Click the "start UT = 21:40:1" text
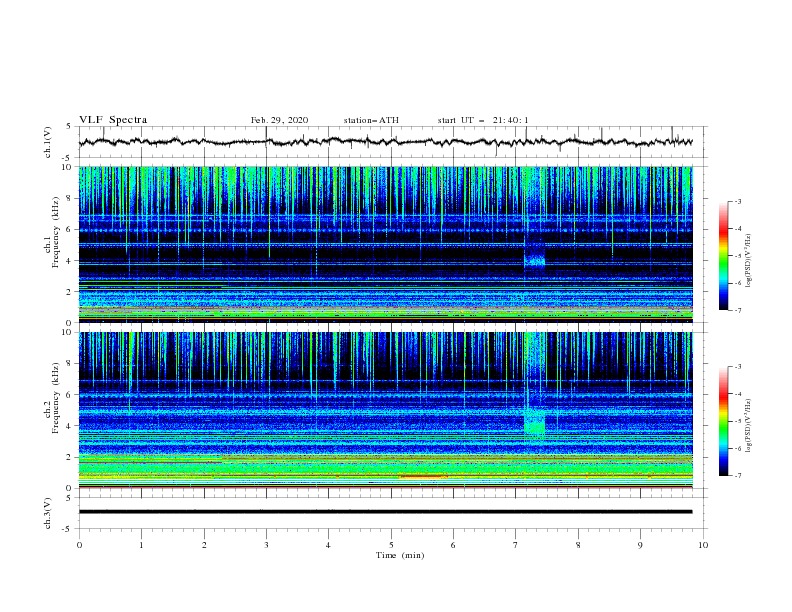The image size is (792, 612). pos(483,120)
